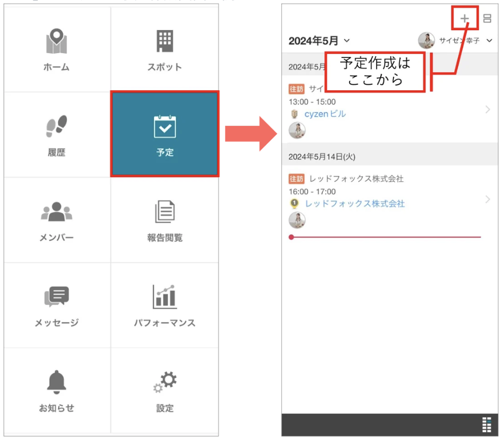The height and width of the screenshot is (443, 504).
Task: Expand the 2024年5月 month dropdown
Action: tap(319, 41)
